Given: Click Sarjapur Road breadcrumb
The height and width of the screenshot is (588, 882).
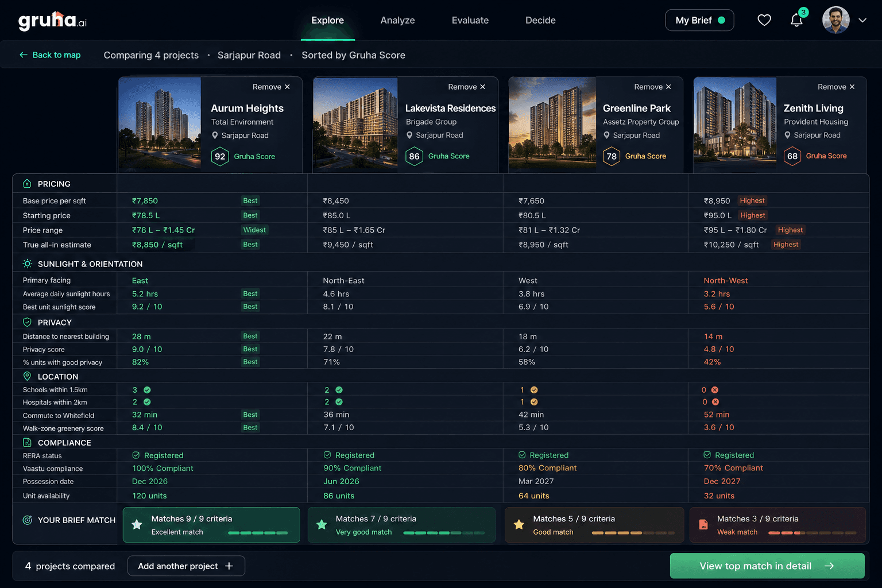Looking at the screenshot, I should pyautogui.click(x=249, y=55).
